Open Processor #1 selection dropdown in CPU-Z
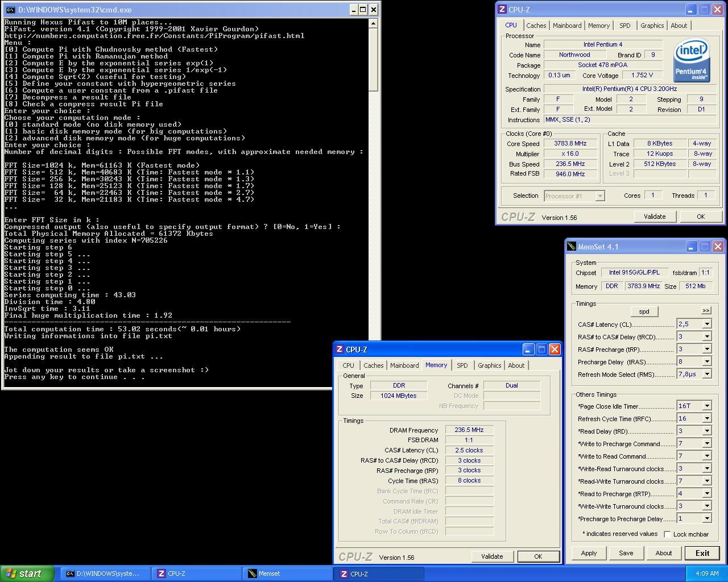The width and height of the screenshot is (728, 582). [x=600, y=196]
